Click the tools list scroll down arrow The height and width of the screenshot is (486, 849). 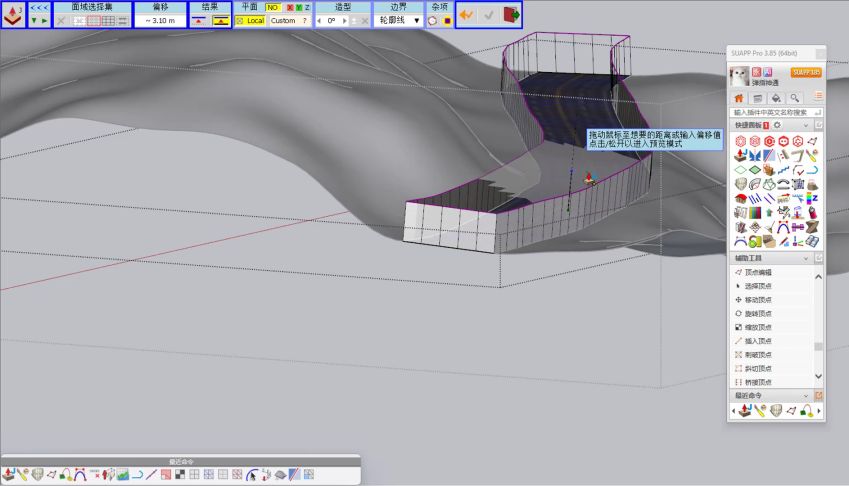coord(819,376)
